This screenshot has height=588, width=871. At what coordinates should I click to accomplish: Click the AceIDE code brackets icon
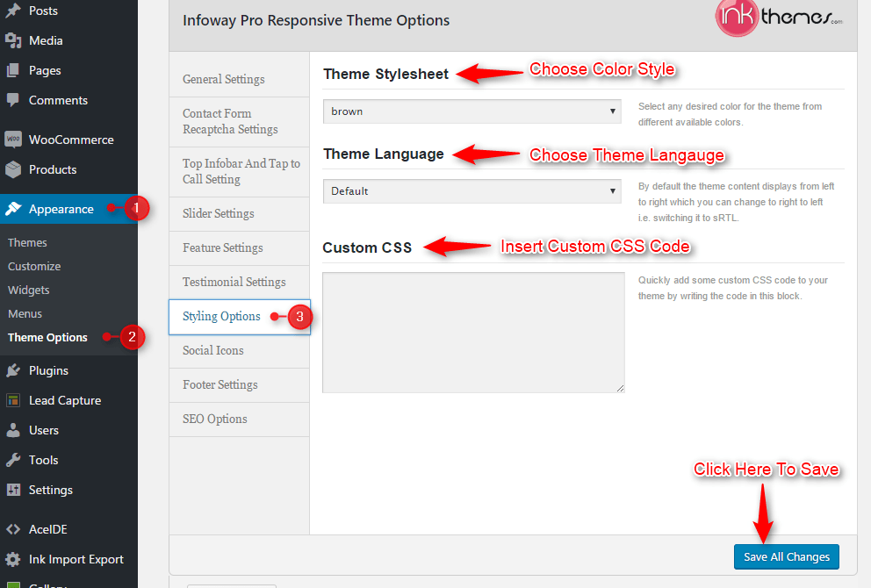[13, 529]
